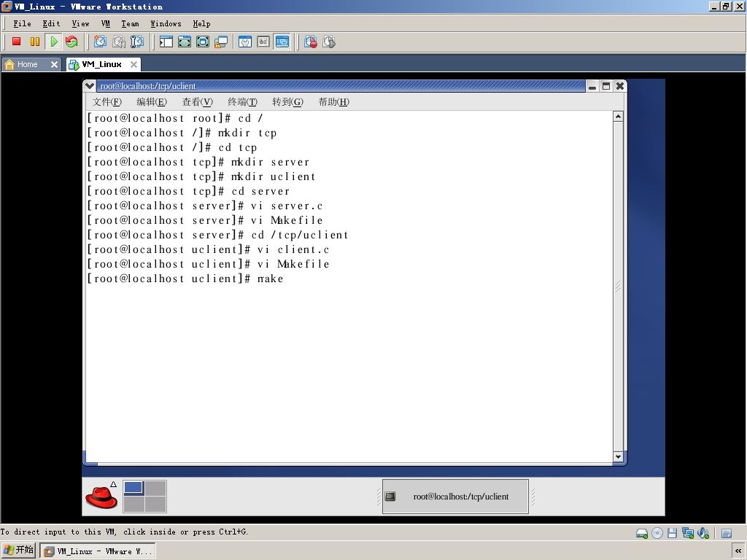Click root@localhost:/tcp/uclient panel taskbar button
The height and width of the screenshot is (560, 747).
(455, 497)
